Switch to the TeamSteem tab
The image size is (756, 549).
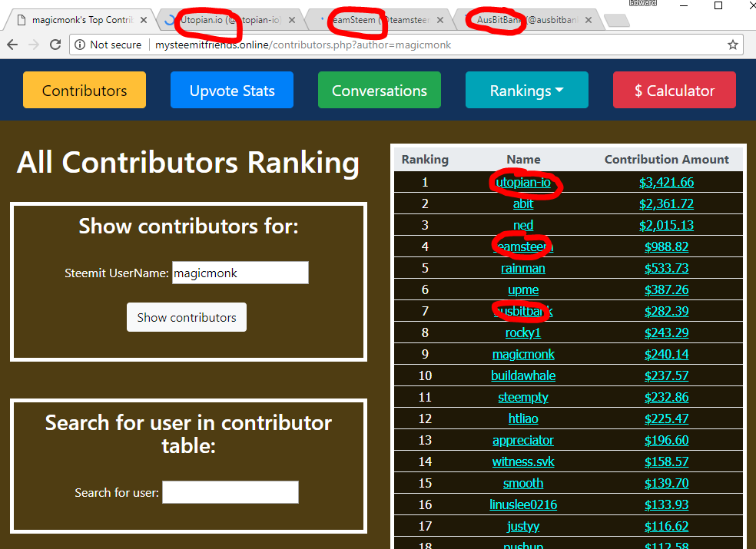[379, 20]
